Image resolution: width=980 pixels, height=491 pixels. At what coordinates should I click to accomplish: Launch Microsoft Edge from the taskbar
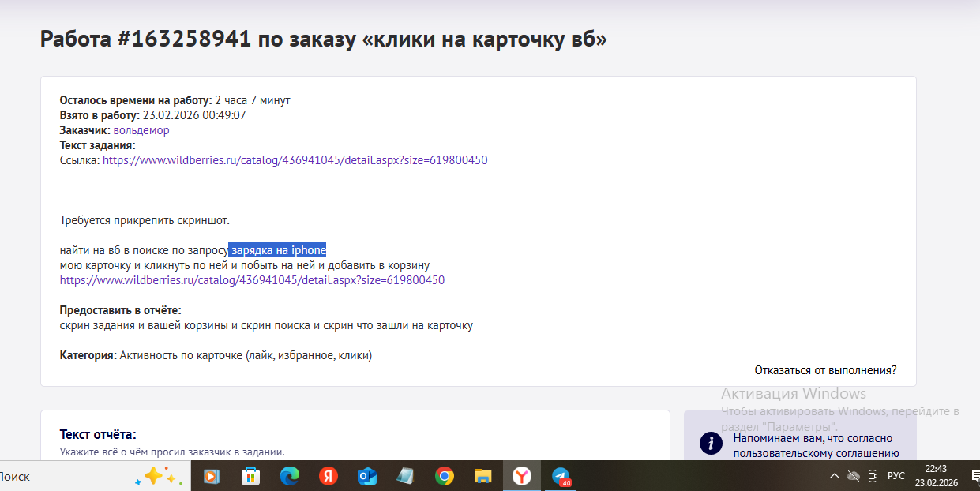point(290,476)
